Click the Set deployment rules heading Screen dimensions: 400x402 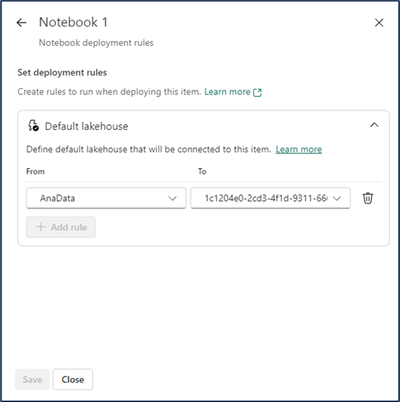[62, 73]
